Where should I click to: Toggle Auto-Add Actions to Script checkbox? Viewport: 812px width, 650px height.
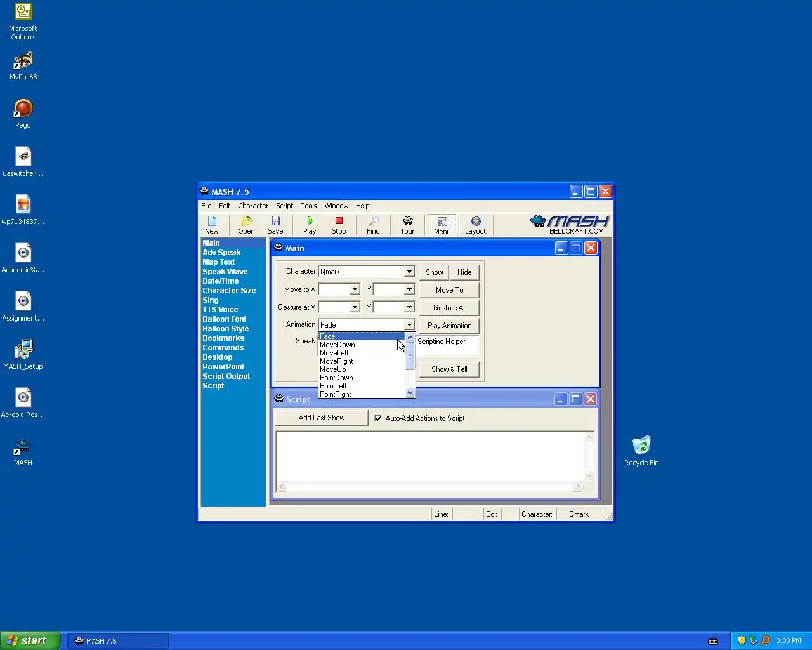pos(378,418)
